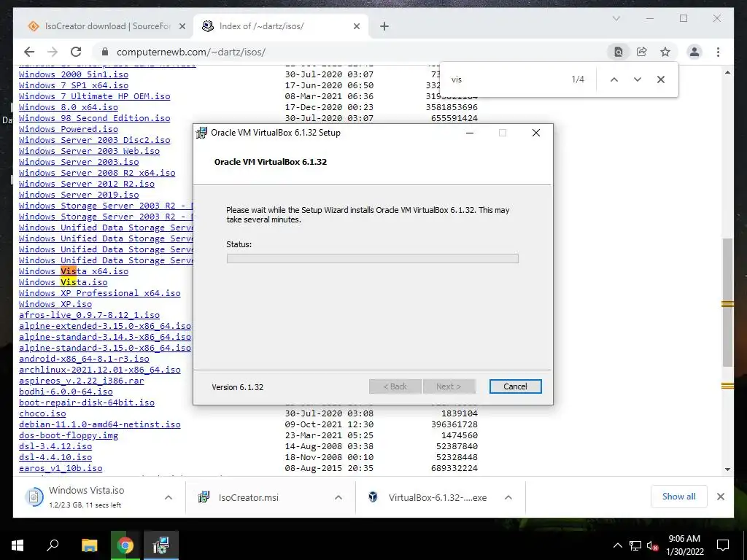747x560 pixels.
Task: Open File Explorer from the taskbar
Action: pyautogui.click(x=89, y=545)
